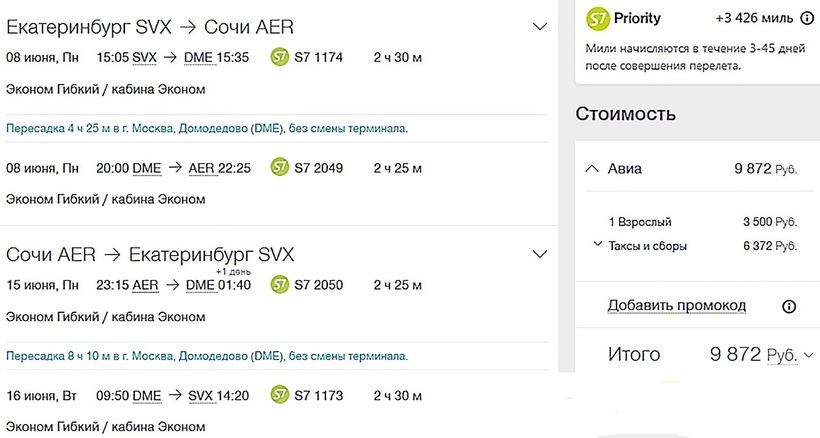The height and width of the screenshot is (438, 820).
Task: Click DME arrival code at 15:35
Action: pos(199,58)
